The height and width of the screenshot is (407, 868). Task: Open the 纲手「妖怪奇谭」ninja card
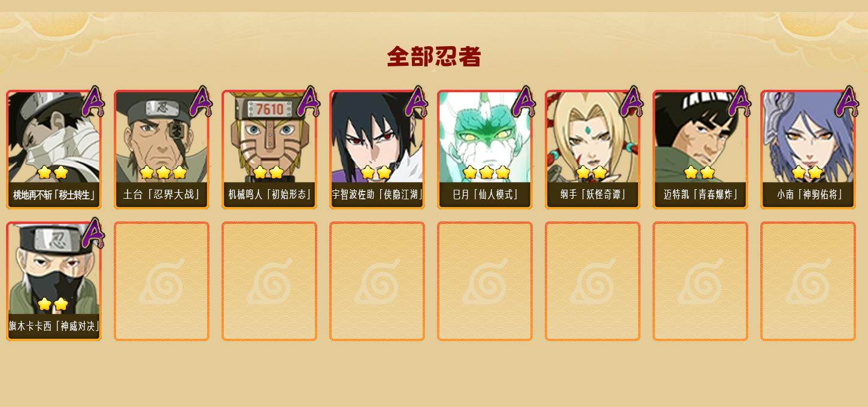coord(593,150)
